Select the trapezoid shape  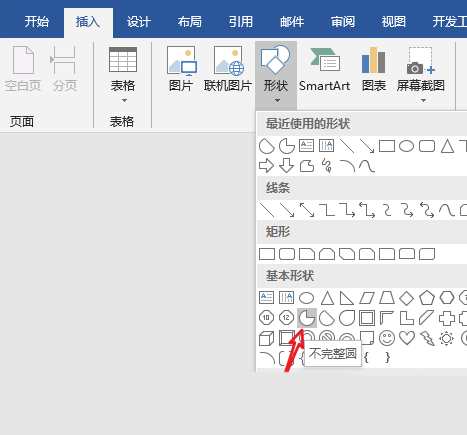click(x=387, y=298)
